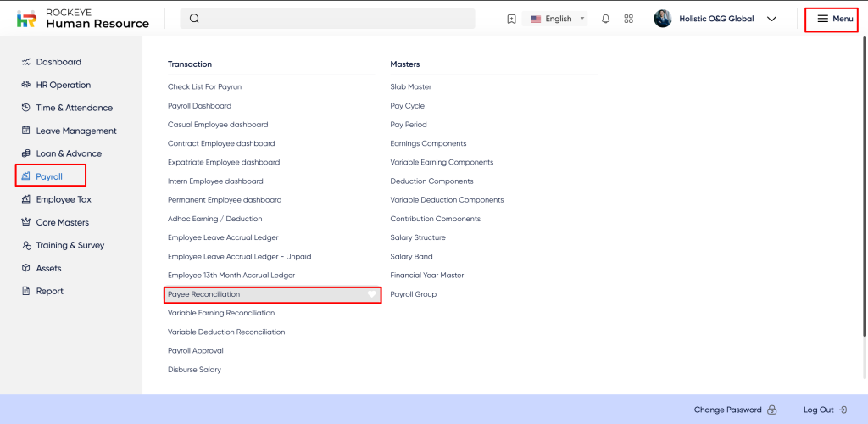Viewport: 868px width, 424px height.
Task: Open Salary Structure master
Action: click(x=417, y=237)
